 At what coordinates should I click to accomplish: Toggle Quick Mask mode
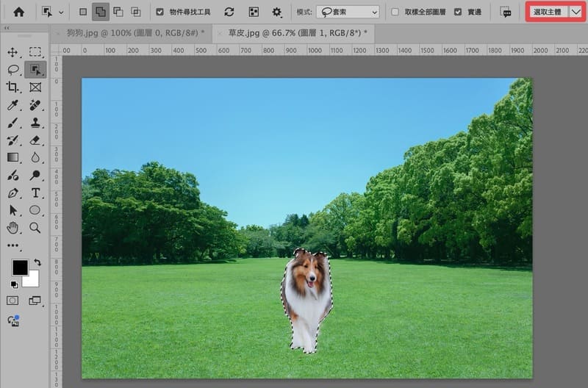click(12, 301)
